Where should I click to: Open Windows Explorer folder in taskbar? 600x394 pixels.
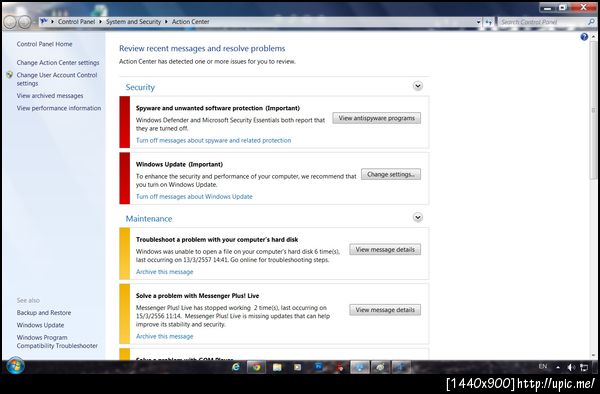pos(277,367)
